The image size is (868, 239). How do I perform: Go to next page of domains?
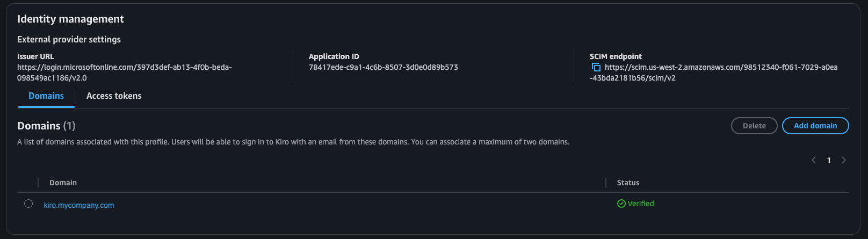(844, 160)
